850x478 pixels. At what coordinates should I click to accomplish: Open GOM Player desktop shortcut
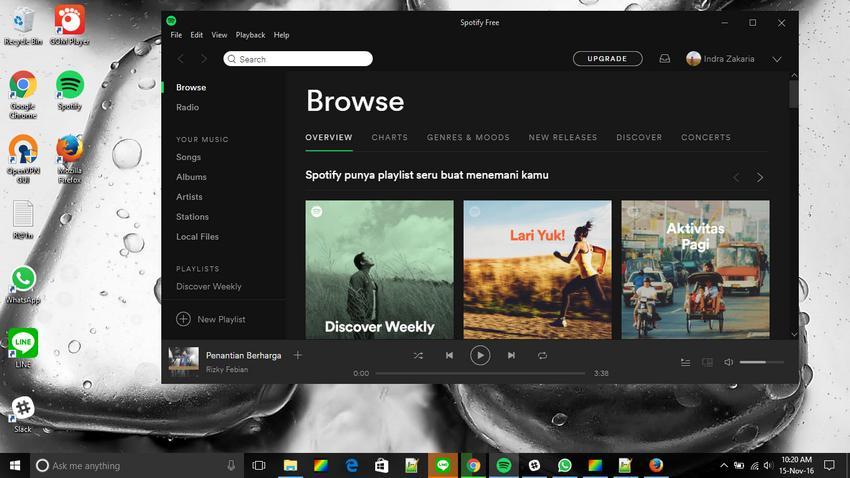(69, 25)
